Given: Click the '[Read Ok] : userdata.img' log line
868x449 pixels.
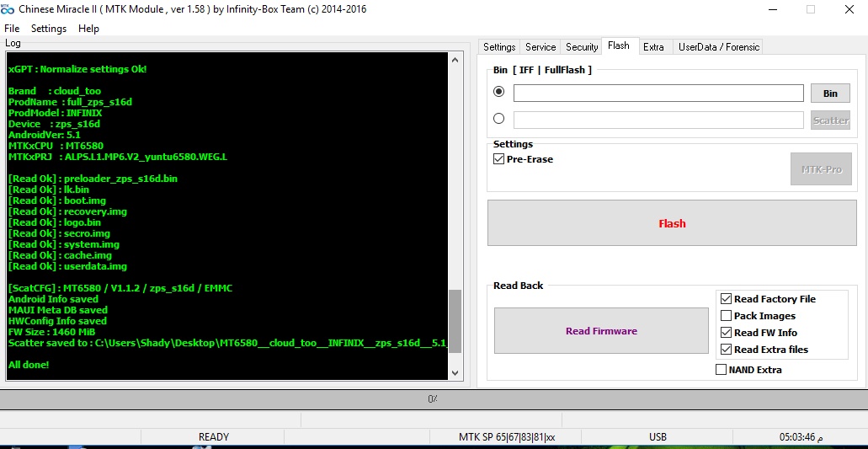Looking at the screenshot, I should point(67,266).
